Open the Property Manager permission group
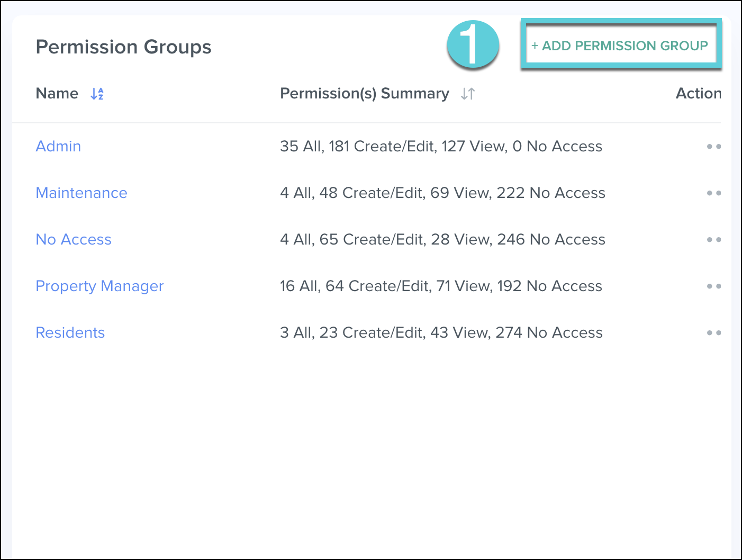 pyautogui.click(x=99, y=286)
